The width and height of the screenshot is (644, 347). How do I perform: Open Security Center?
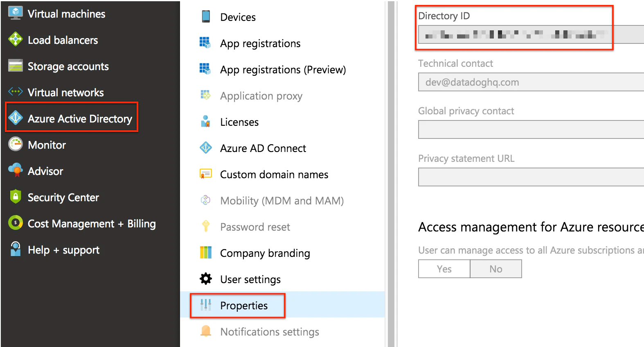click(x=63, y=197)
